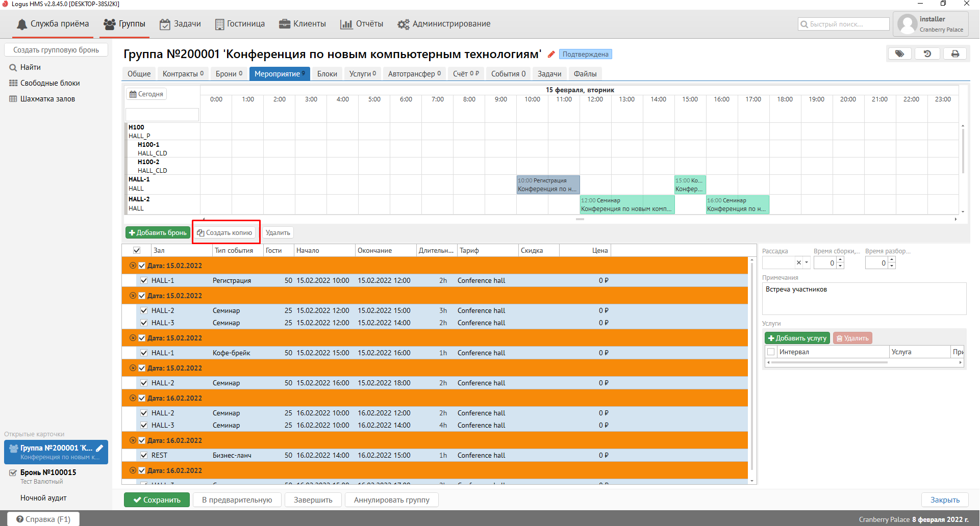Open the Reports (Отчёты) chart icon menu
This screenshot has height=526, width=980.
362,24
